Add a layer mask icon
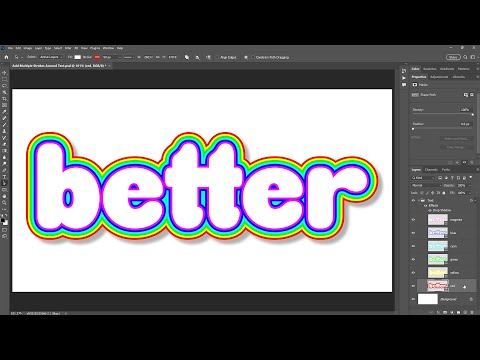This screenshot has width=480, height=360. click(x=445, y=312)
